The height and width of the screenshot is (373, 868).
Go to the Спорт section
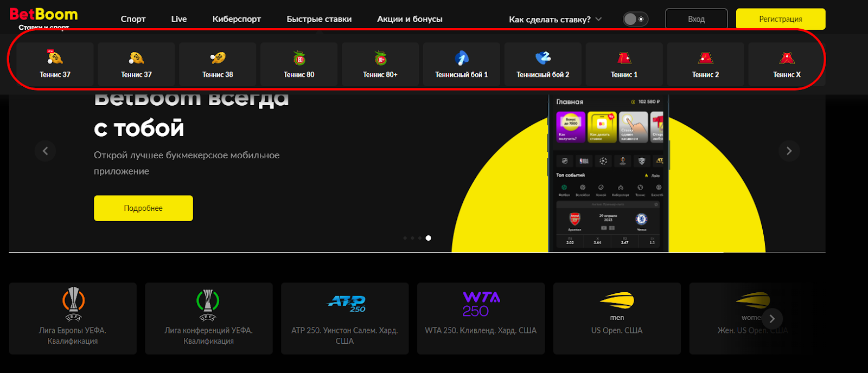133,19
